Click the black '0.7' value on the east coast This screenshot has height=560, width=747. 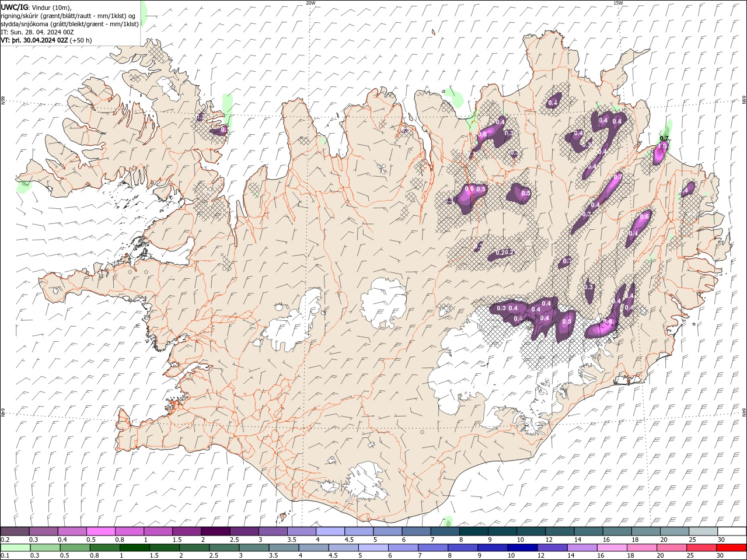[664, 138]
